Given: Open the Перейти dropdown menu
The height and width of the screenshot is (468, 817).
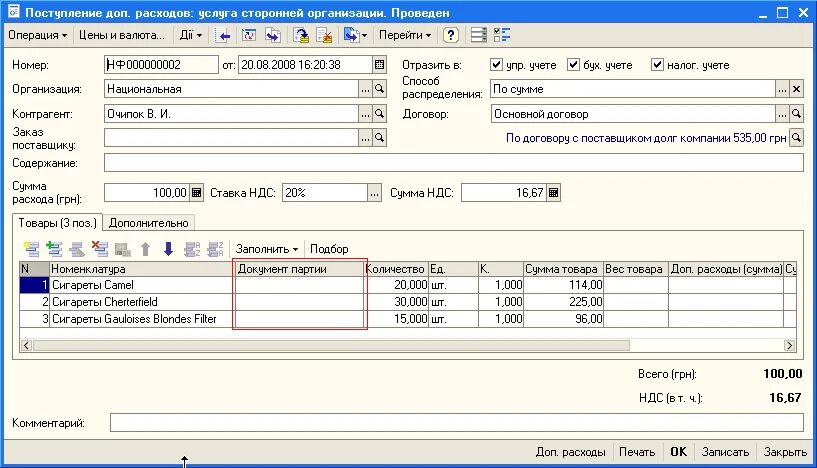Looking at the screenshot, I should click(405, 35).
